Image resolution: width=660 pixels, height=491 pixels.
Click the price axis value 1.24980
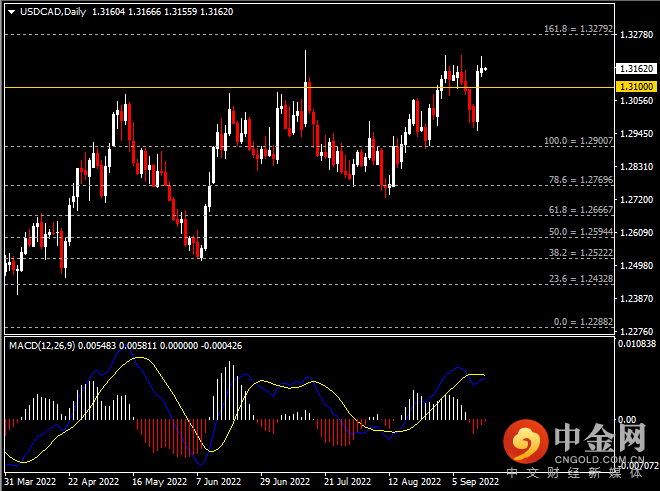point(637,266)
